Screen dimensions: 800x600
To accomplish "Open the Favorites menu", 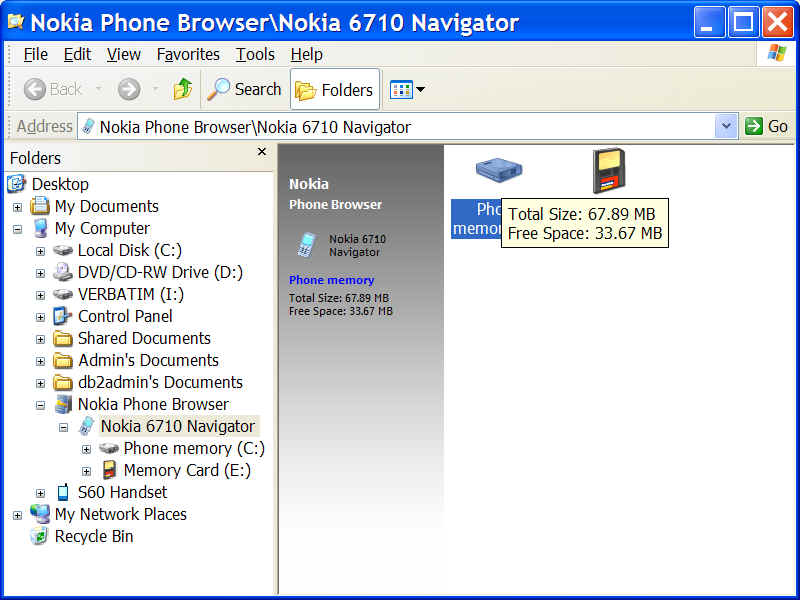I will tap(188, 54).
